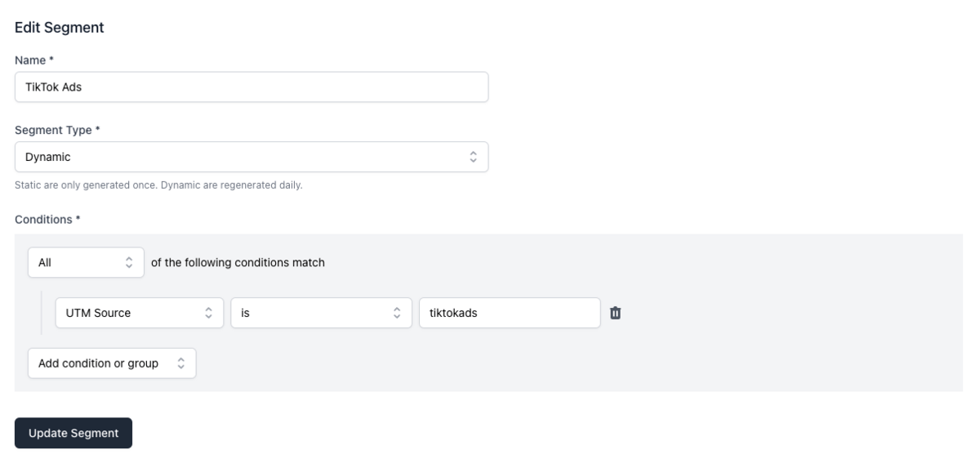Viewport: 980px width, 468px height.
Task: Open the All match-type dropdown
Action: click(86, 263)
